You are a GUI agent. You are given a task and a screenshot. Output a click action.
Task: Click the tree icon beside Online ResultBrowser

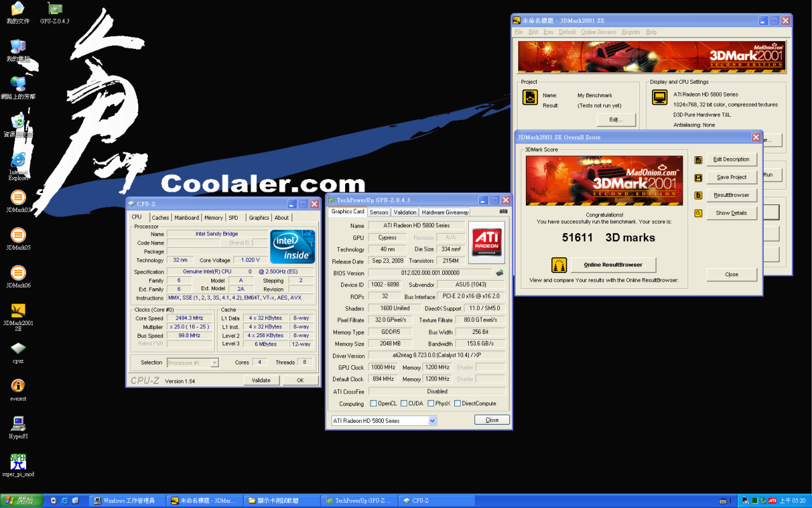pos(559,265)
